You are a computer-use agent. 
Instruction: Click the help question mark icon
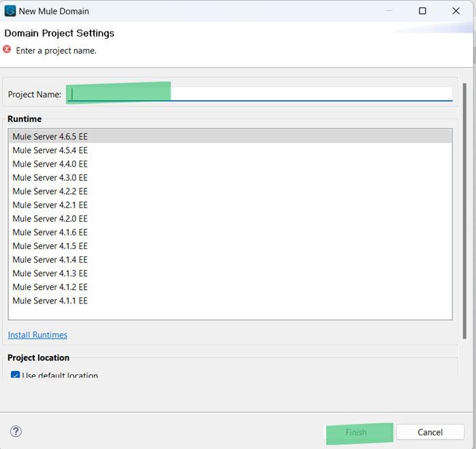(x=16, y=431)
